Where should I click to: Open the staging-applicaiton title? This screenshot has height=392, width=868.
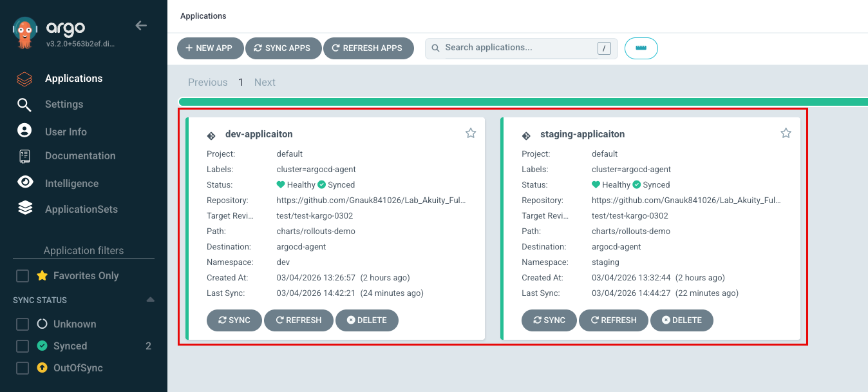tap(582, 134)
